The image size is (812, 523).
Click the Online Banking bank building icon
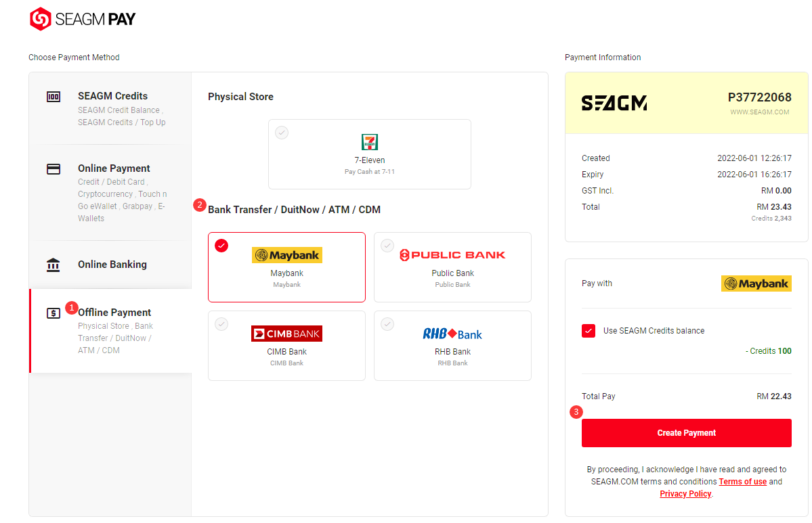pos(54,265)
